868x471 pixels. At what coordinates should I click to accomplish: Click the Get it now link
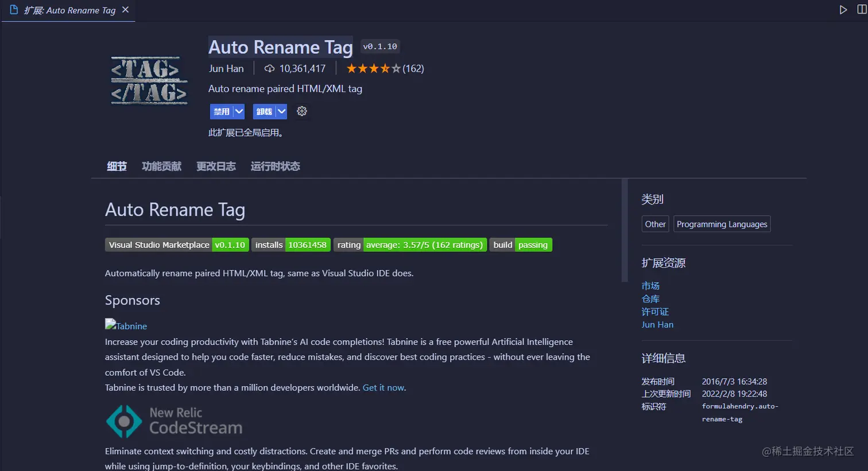pos(383,388)
